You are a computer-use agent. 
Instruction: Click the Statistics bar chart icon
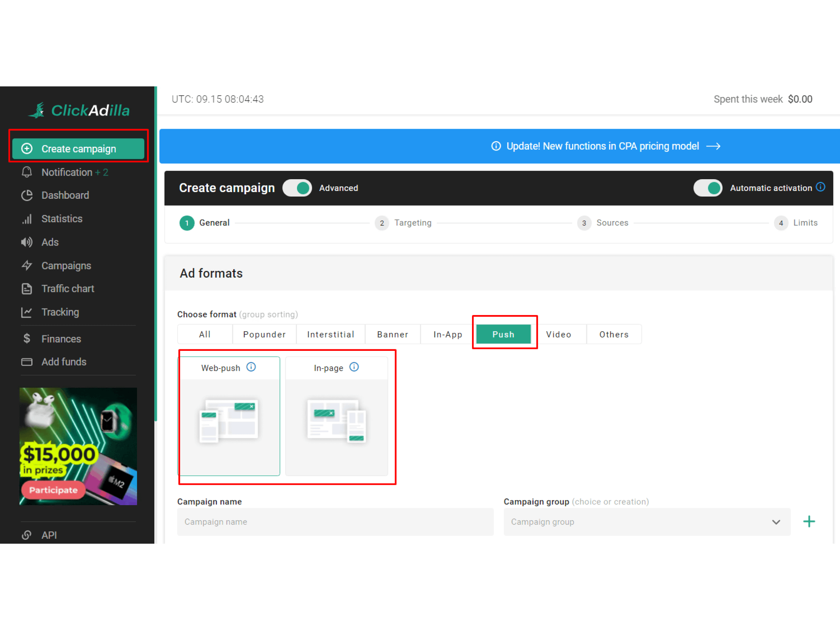[x=26, y=219]
